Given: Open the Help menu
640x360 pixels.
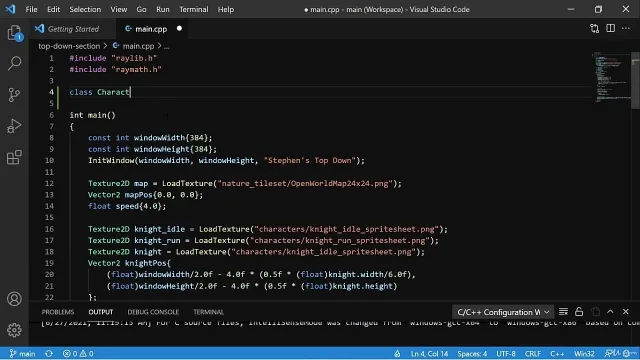Looking at the screenshot, I should pyautogui.click(x=226, y=9).
